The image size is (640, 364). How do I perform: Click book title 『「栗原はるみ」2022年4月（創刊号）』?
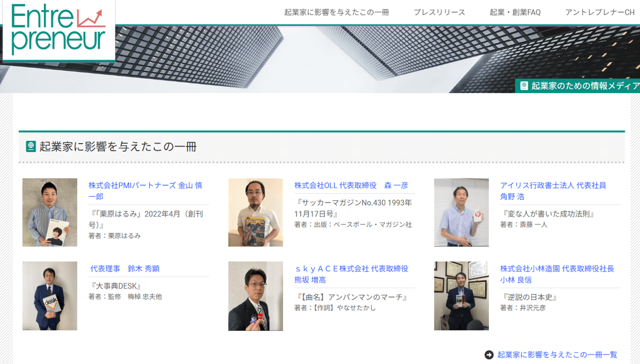(146, 219)
